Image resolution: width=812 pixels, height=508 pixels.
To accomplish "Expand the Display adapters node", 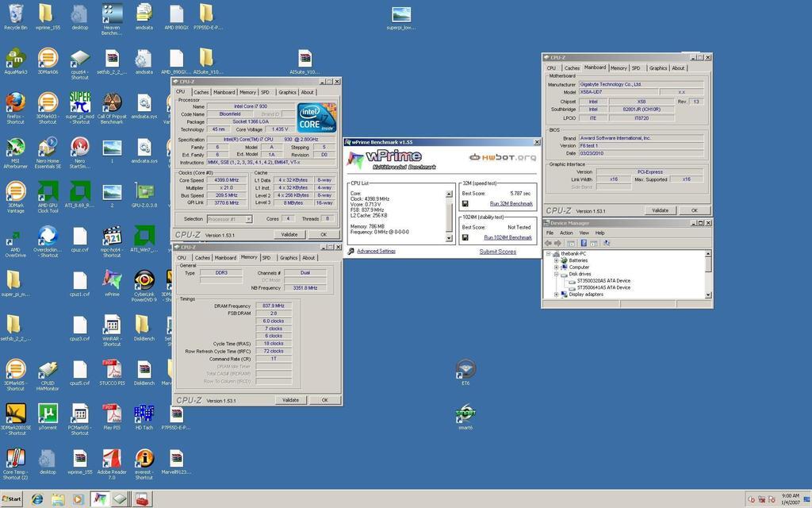I will coord(556,294).
